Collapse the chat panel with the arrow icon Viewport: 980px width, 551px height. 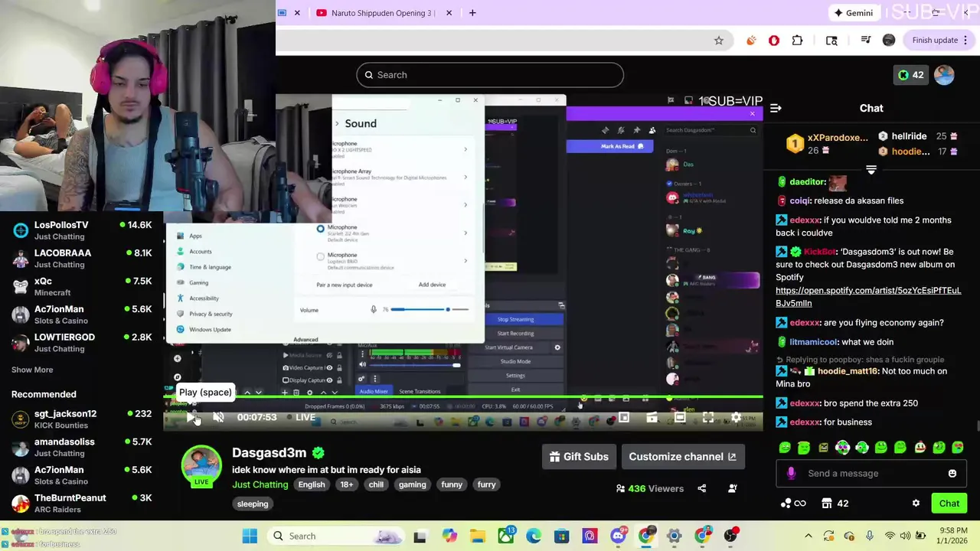[x=776, y=108]
